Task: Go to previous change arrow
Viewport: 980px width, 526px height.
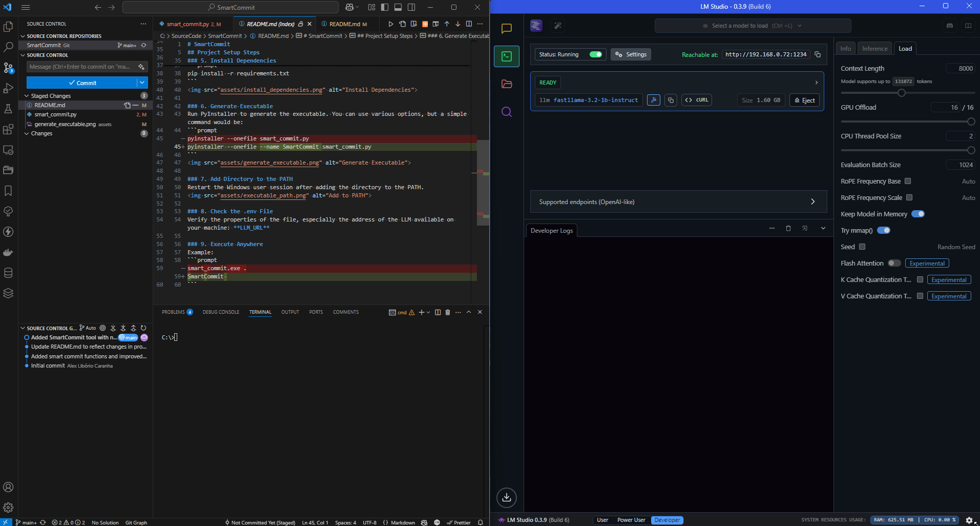Action: point(447,24)
